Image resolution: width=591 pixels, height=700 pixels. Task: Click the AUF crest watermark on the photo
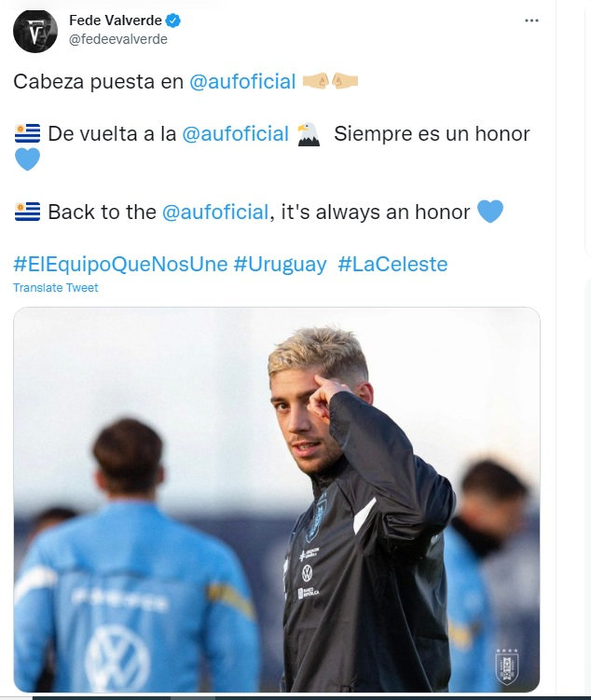coord(507,667)
